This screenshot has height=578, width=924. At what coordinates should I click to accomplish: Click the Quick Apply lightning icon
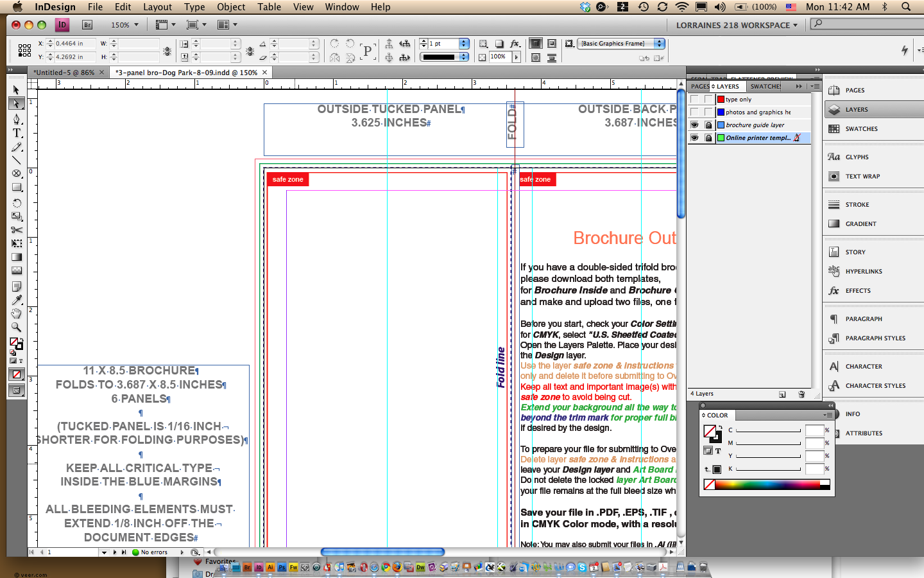click(905, 50)
